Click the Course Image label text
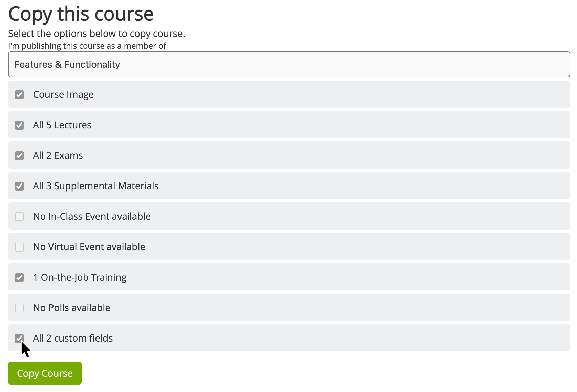Image resolution: width=577 pixels, height=392 pixels. [63, 95]
